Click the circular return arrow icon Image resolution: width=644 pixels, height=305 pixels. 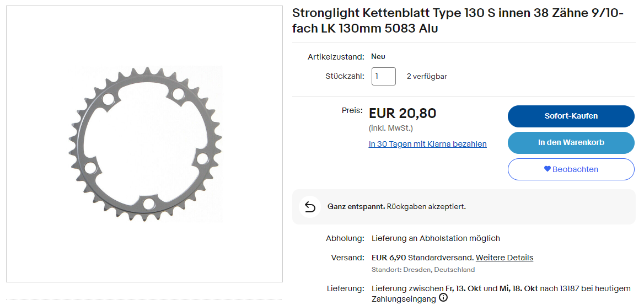coord(310,207)
